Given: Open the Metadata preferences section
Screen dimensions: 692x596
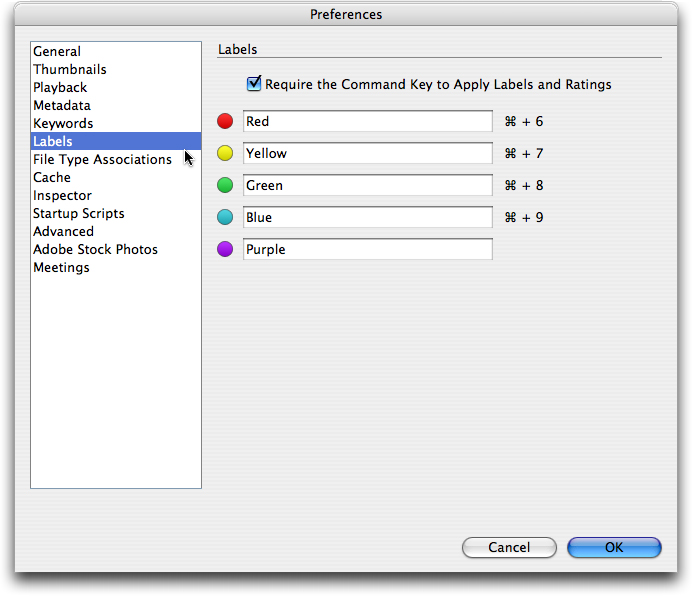Looking at the screenshot, I should (62, 106).
